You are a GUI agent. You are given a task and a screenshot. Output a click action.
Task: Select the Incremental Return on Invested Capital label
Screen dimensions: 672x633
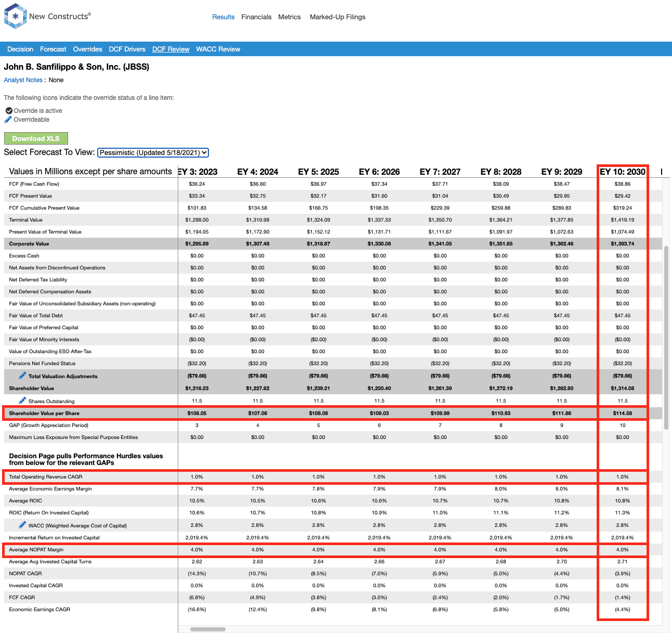[x=55, y=538]
